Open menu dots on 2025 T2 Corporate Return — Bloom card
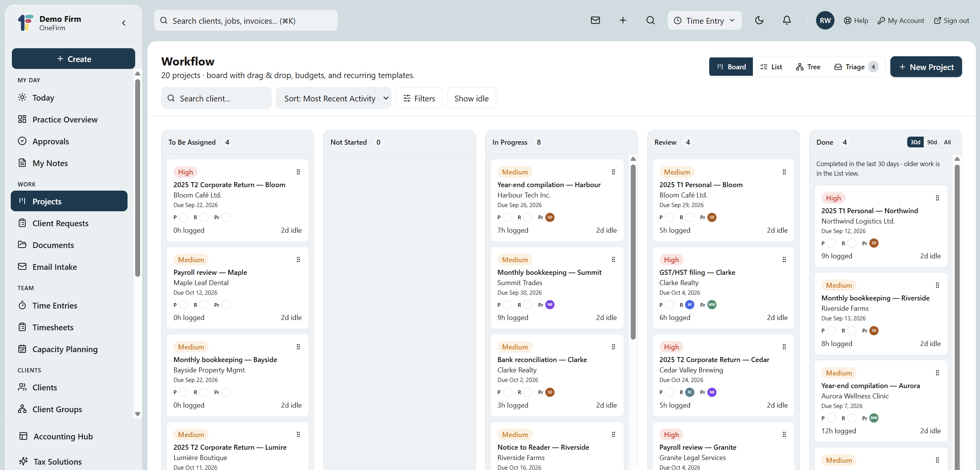The image size is (980, 470). (x=298, y=172)
